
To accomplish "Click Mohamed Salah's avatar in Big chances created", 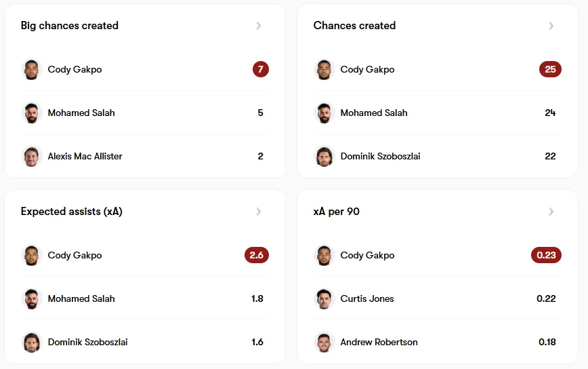I will [x=32, y=113].
